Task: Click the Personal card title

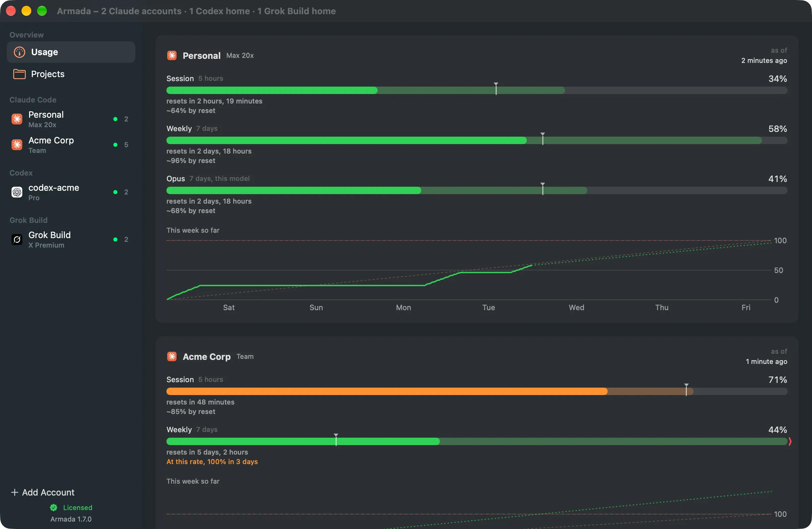Action: (x=202, y=55)
